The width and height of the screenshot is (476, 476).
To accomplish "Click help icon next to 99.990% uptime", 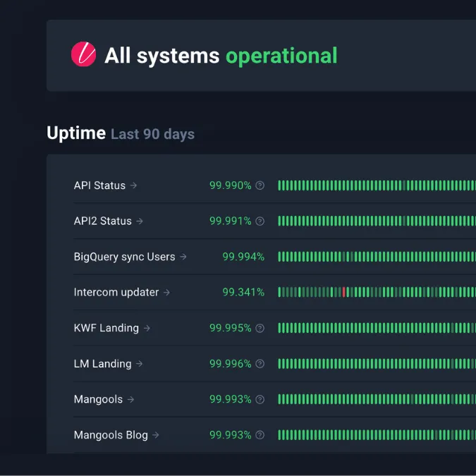I will (260, 185).
